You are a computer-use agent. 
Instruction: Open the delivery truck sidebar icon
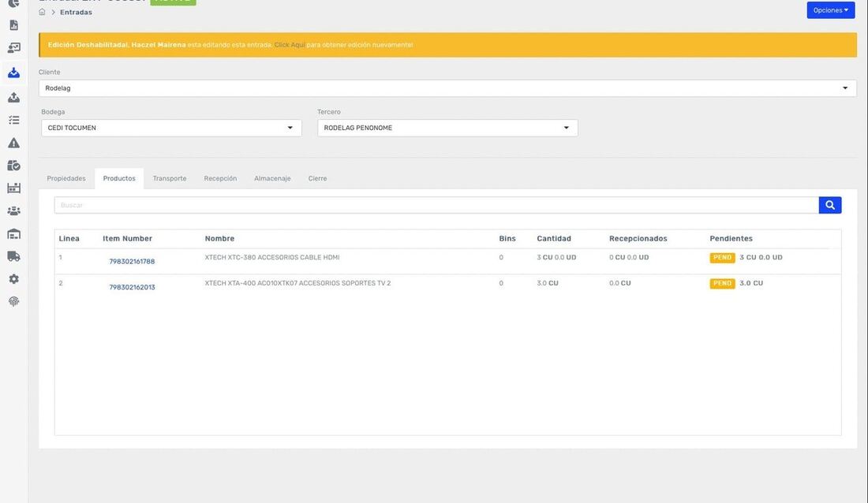14,256
